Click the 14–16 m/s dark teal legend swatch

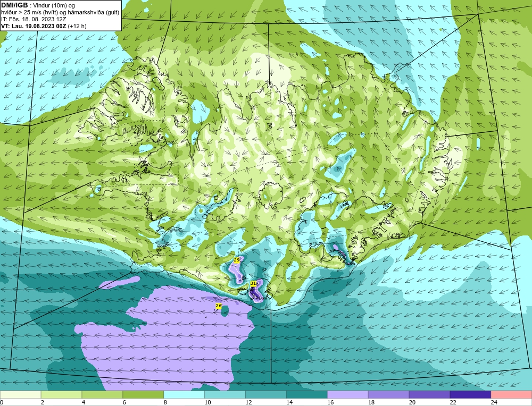pyautogui.click(x=307, y=395)
